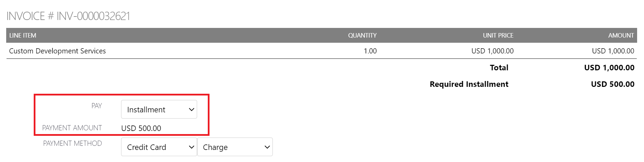The image size is (644, 162).
Task: Click the PAY field label
Action: [97, 106]
